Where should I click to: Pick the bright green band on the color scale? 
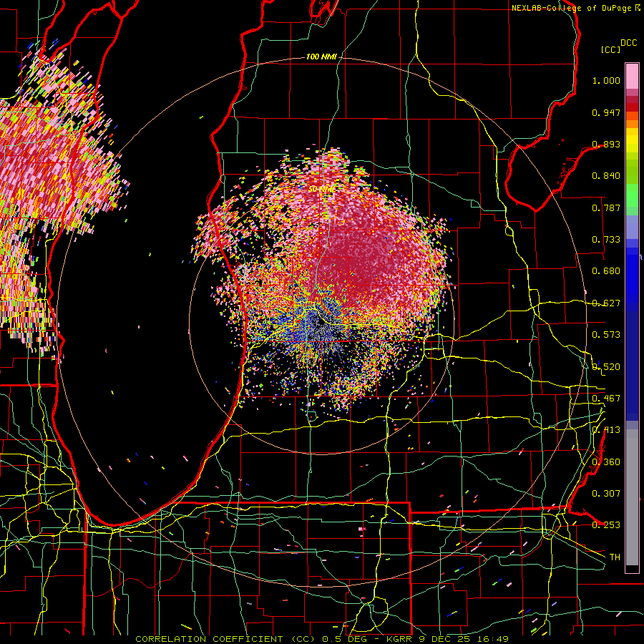coord(632,195)
